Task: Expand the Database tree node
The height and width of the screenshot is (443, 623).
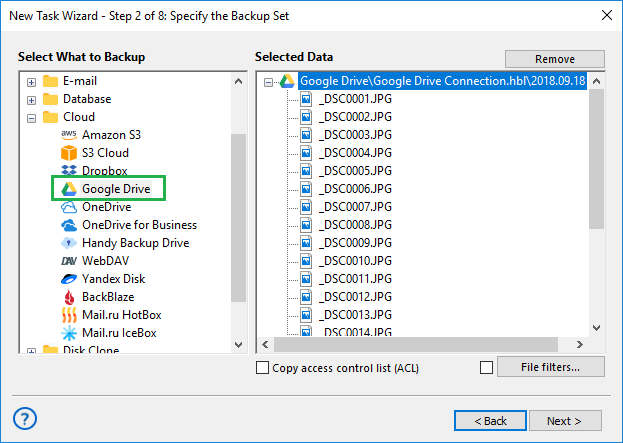Action: tap(31, 100)
